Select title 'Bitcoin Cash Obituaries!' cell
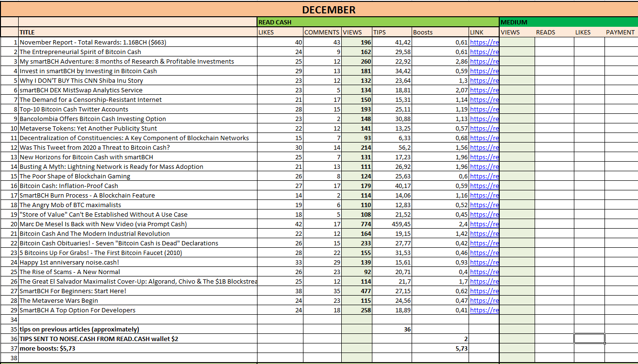Image resolution: width=638 pixels, height=364 pixels. click(x=138, y=243)
